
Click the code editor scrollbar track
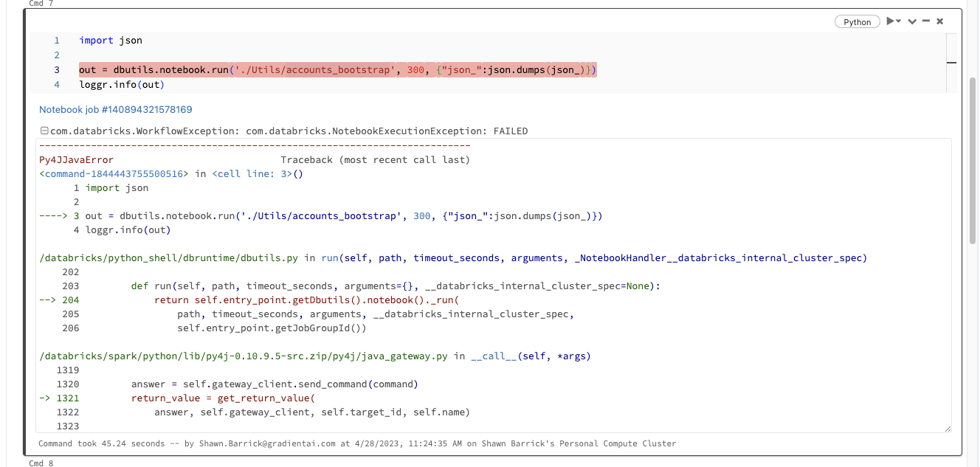(x=952, y=63)
